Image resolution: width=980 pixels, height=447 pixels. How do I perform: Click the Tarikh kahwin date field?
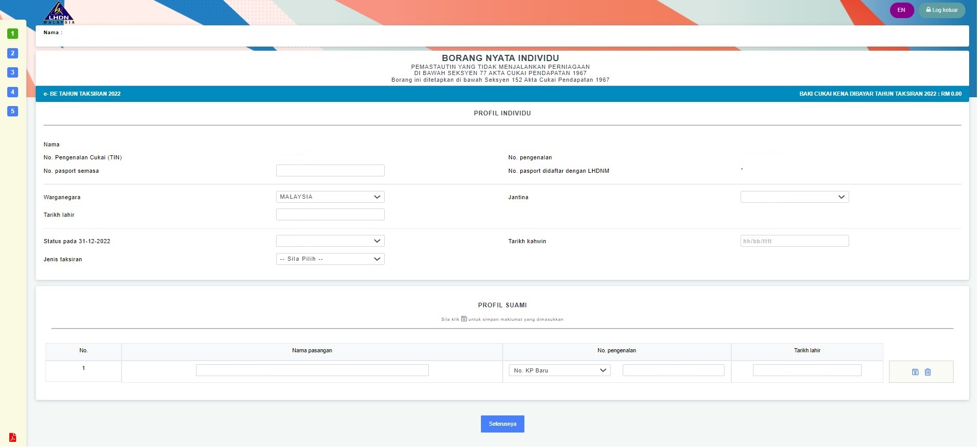pos(794,241)
